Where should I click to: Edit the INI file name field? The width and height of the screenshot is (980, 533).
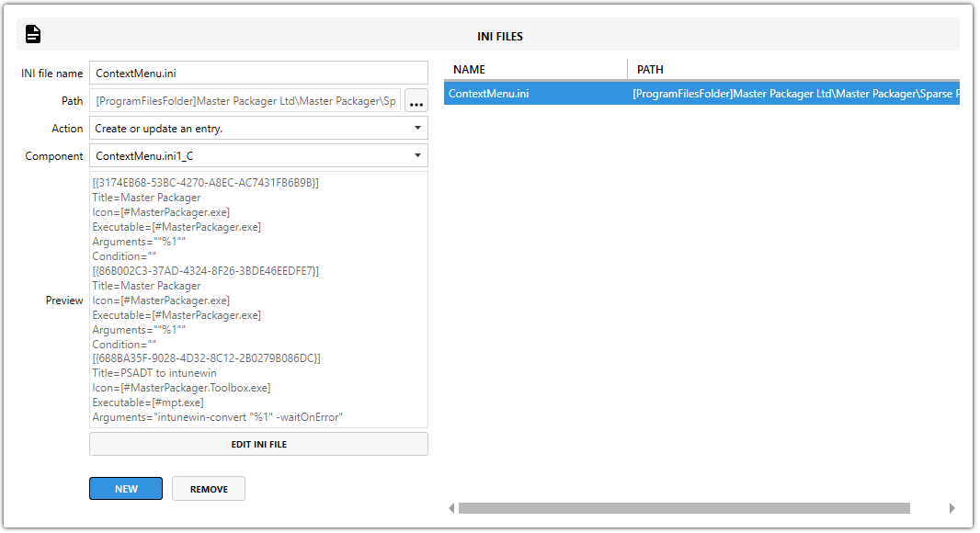click(x=258, y=74)
